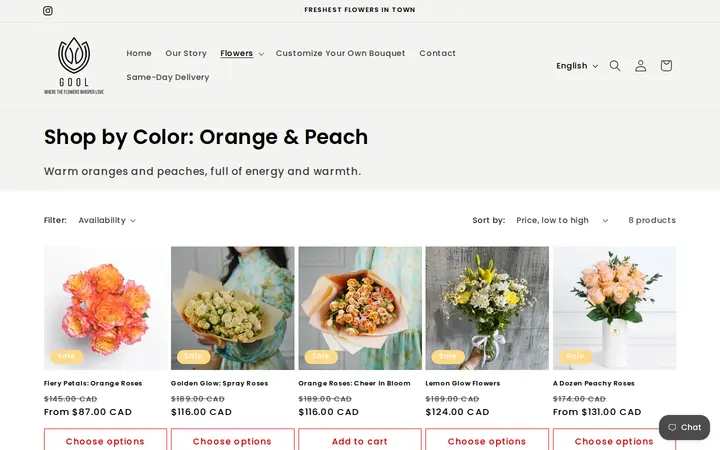The image size is (720, 450).
Task: Click the GOOL store logo
Action: tap(74, 66)
